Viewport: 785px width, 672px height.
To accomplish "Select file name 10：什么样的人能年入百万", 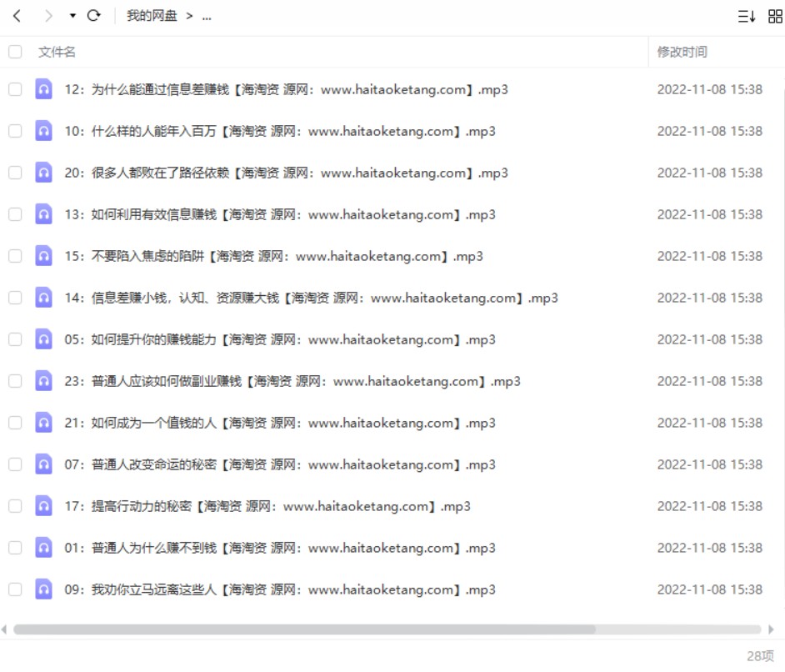I will (280, 131).
